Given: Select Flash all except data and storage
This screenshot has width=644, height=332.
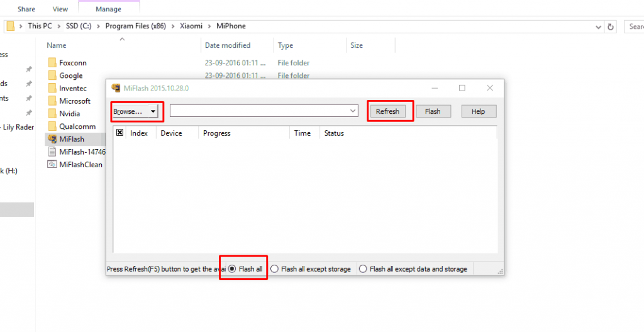Looking at the screenshot, I should tap(413, 269).
